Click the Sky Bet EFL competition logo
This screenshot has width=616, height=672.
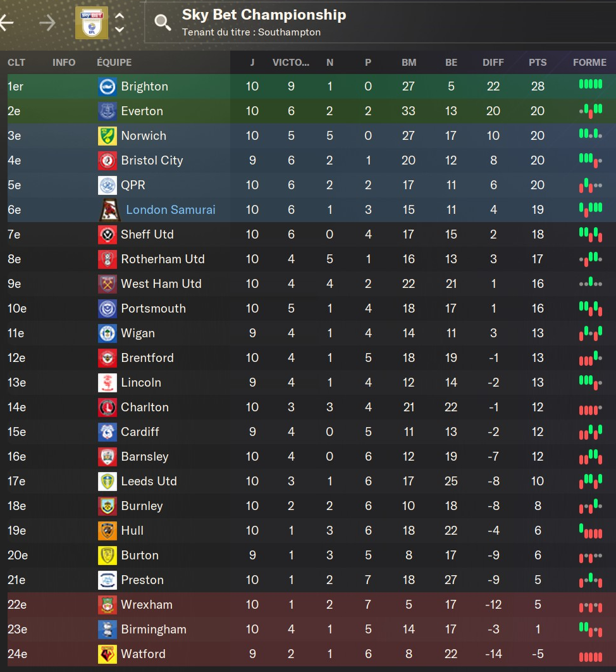tap(92, 23)
